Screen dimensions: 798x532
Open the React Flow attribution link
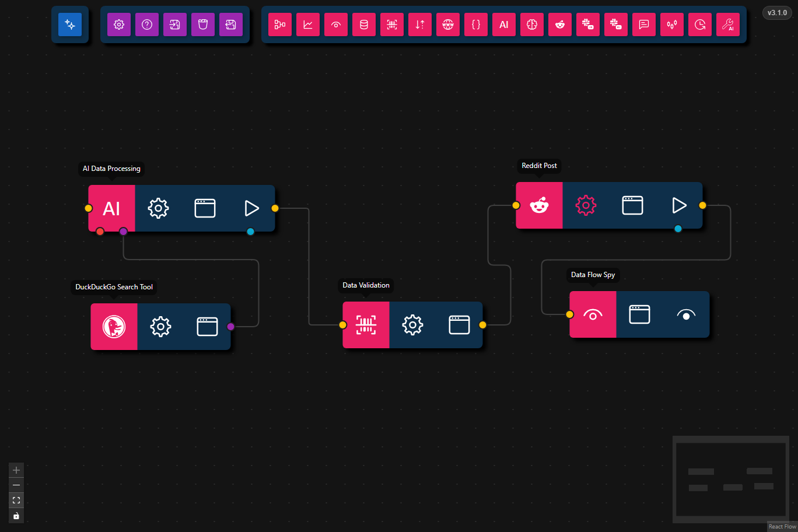pyautogui.click(x=782, y=527)
